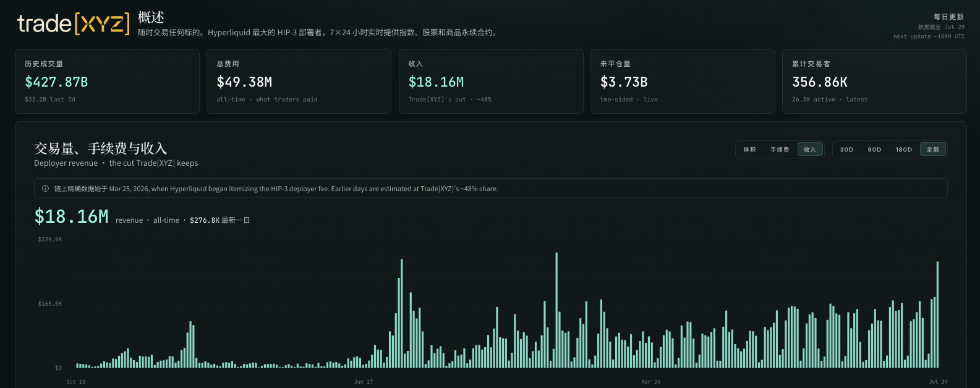Click the 历史成交量 card label
Screen dimensions: 980x388
[x=44, y=64]
